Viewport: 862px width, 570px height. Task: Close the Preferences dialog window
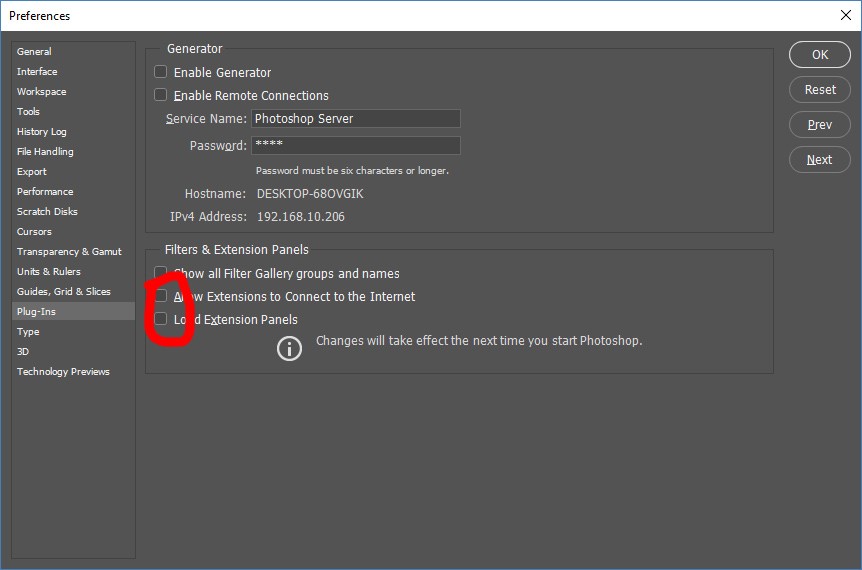pyautogui.click(x=845, y=15)
